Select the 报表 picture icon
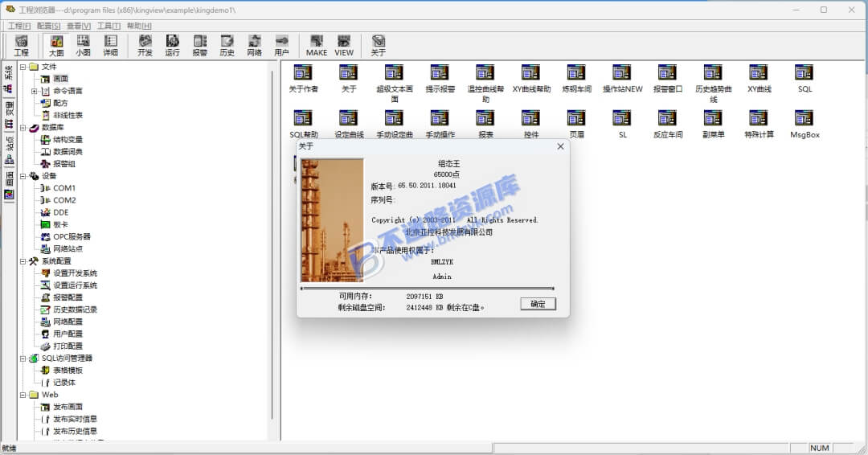This screenshot has width=868, height=455. [485, 124]
